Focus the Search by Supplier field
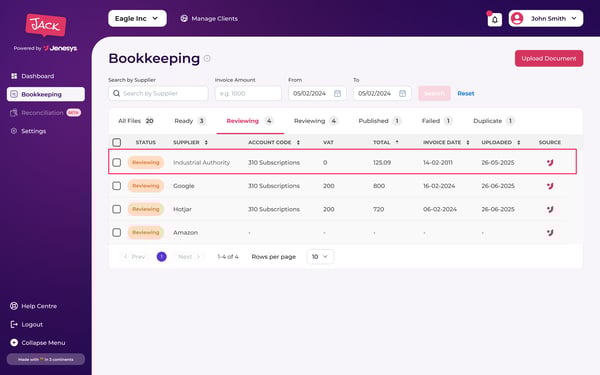The image size is (600, 375). pyautogui.click(x=158, y=93)
